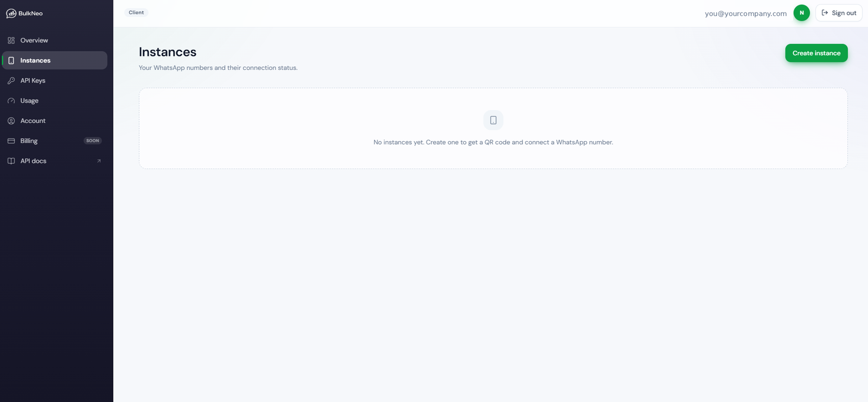Open the Overview page
This screenshot has height=402, width=868.
click(55, 40)
